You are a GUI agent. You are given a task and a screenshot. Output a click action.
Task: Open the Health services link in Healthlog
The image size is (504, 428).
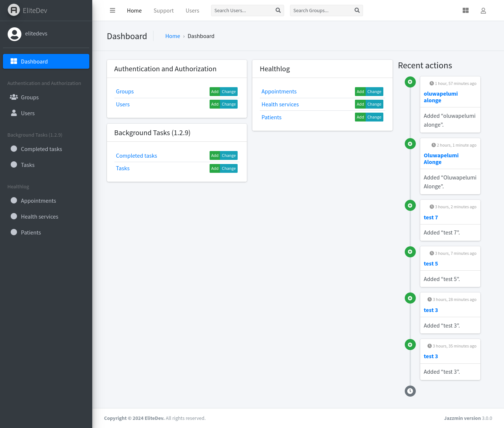[x=280, y=105]
